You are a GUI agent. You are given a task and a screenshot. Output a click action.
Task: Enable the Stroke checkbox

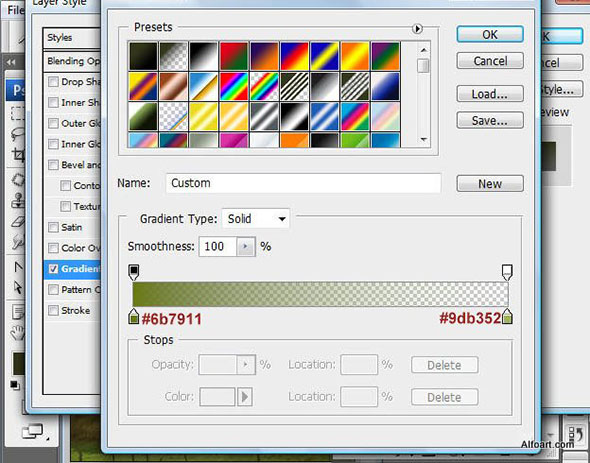coord(53,310)
